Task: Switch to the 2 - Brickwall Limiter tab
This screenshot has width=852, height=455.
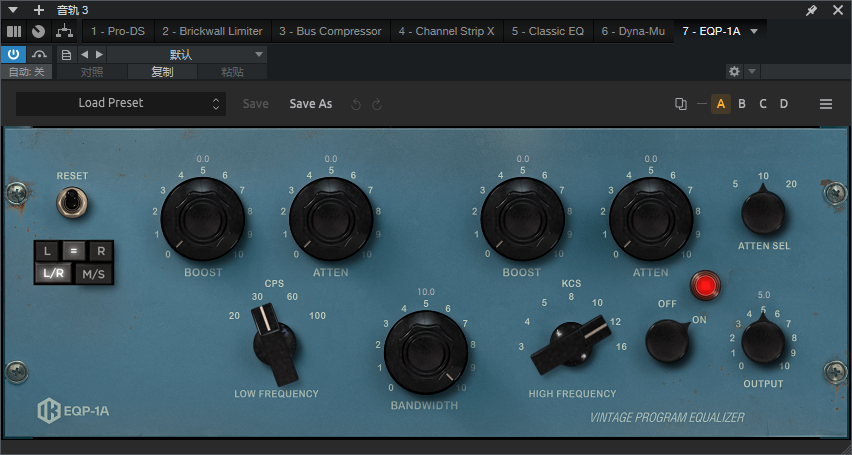Action: (212, 32)
